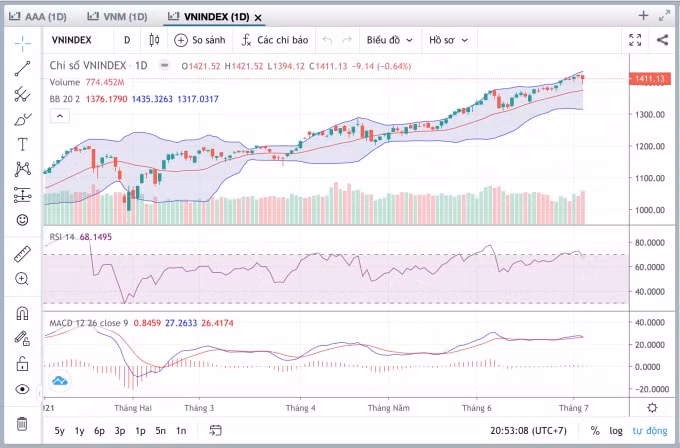The height and width of the screenshot is (448, 680).
Task: Select the XABCD pattern tool
Action: [22, 169]
